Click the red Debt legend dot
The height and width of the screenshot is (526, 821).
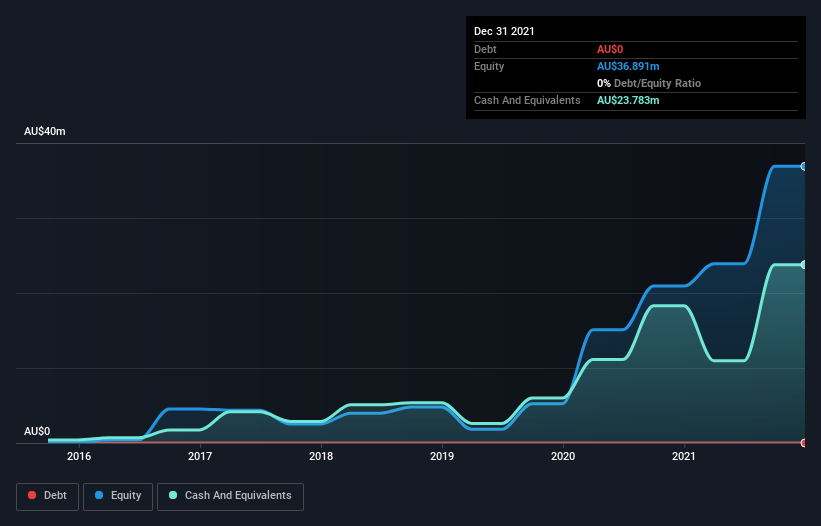(32, 495)
